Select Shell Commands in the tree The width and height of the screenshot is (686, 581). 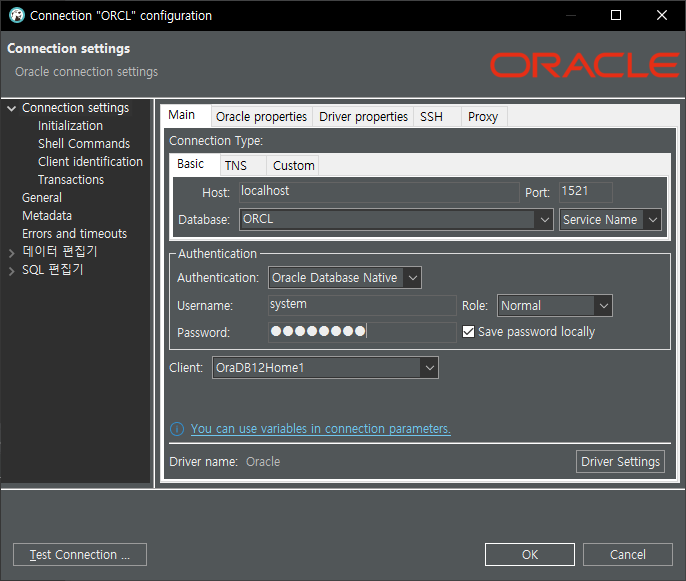tap(84, 144)
